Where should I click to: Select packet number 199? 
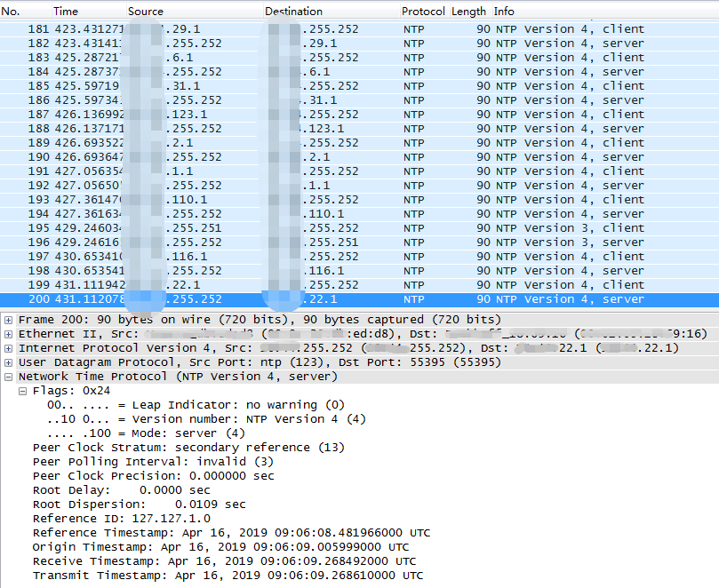[x=359, y=284]
